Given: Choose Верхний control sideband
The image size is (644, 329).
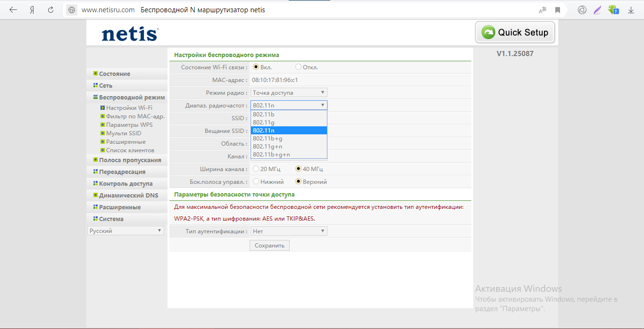Looking at the screenshot, I should click(x=298, y=181).
